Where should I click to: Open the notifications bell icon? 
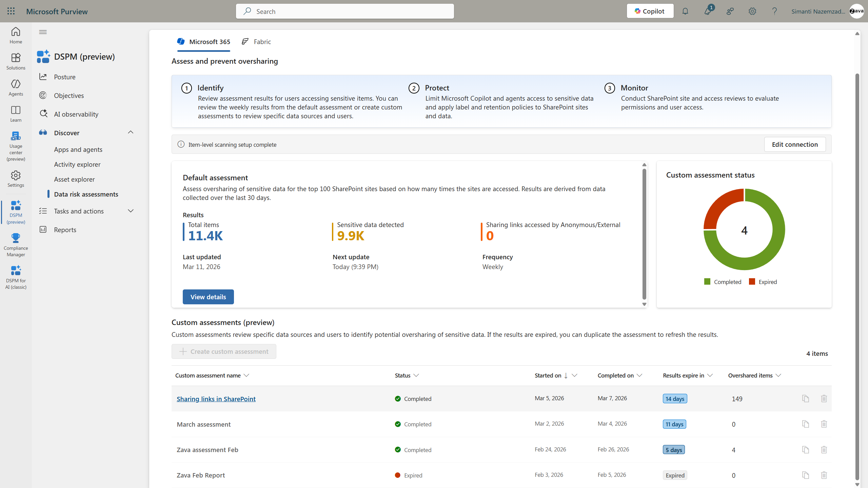coord(685,11)
